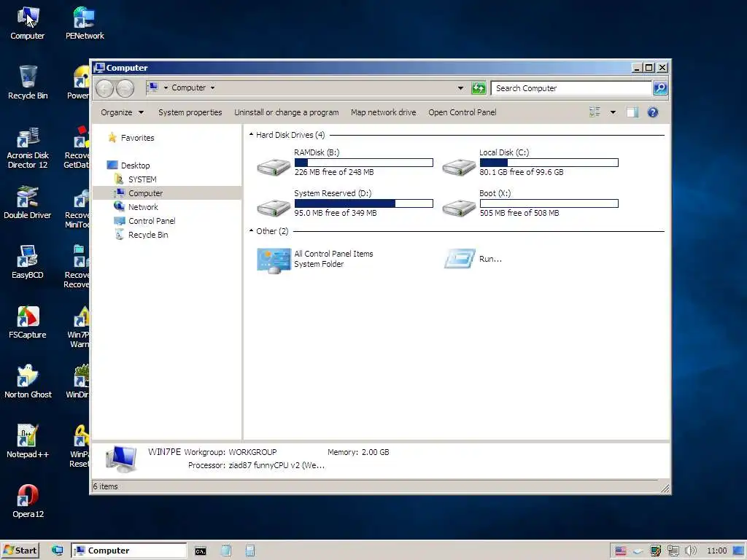The height and width of the screenshot is (560, 747).
Task: Select the Computer taskbar button
Action: coord(128,551)
